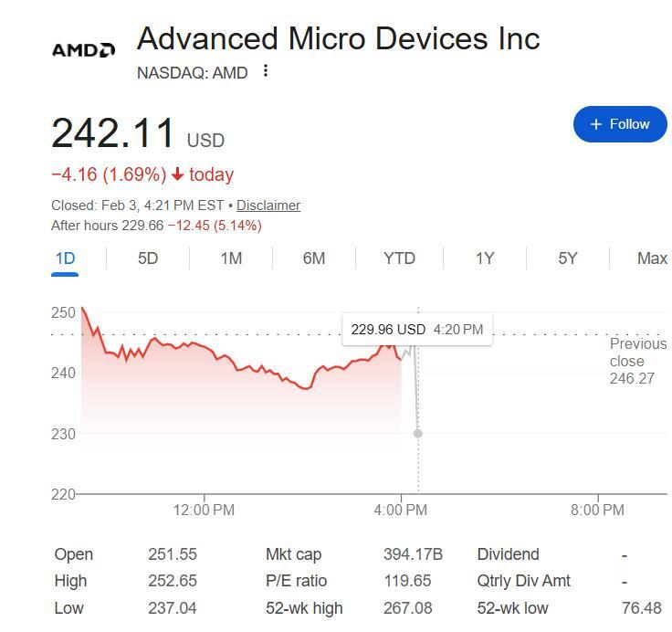Click the AMD company logo

[x=83, y=49]
